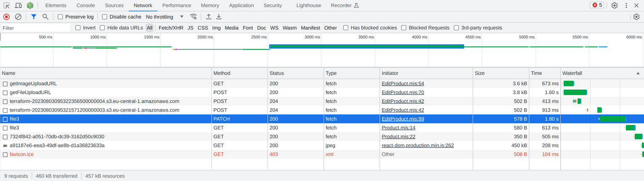The image size is (644, 181).
Task: Click the jpeg thumbnail for a91187e6 request
Action: click(5, 146)
